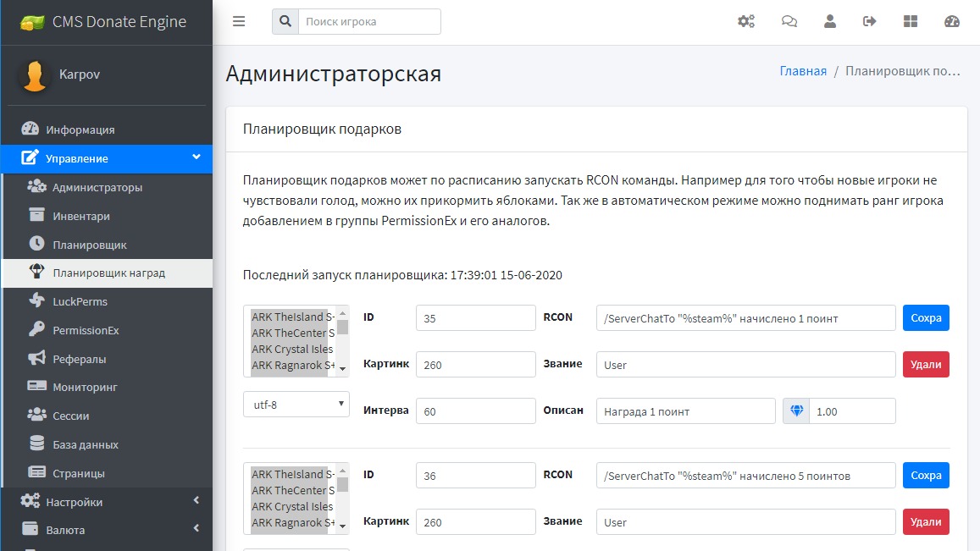The height and width of the screenshot is (551, 980).
Task: Open the grid blocks icon in header
Action: click(x=911, y=22)
